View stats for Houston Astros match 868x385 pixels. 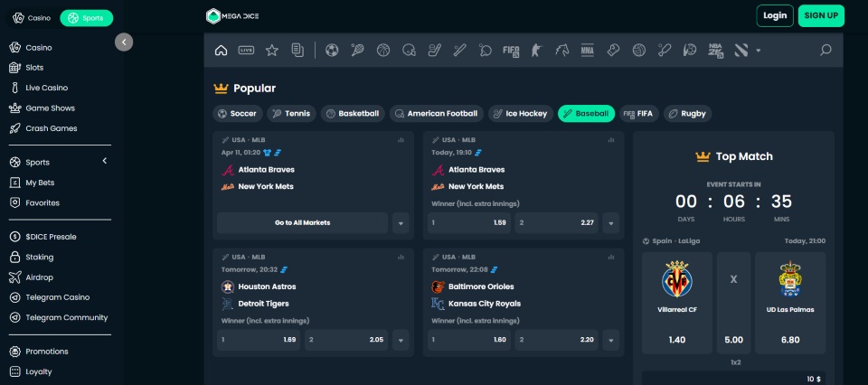click(x=401, y=258)
